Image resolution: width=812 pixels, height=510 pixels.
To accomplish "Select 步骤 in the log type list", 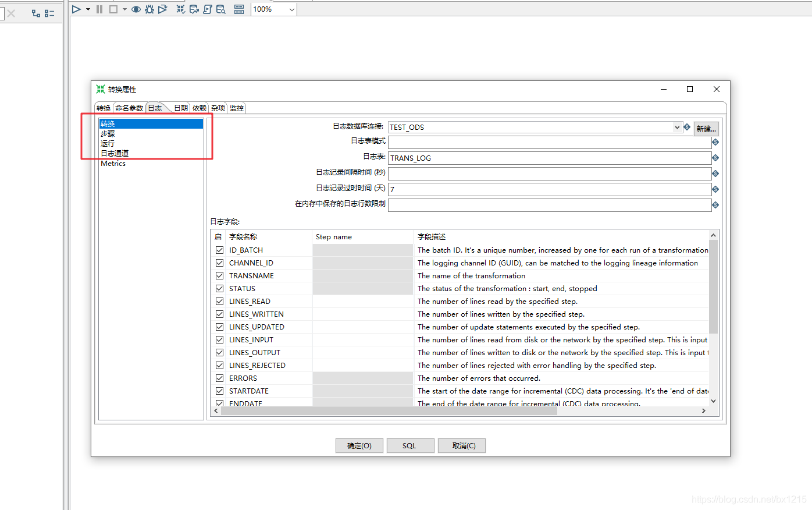I will (151, 133).
